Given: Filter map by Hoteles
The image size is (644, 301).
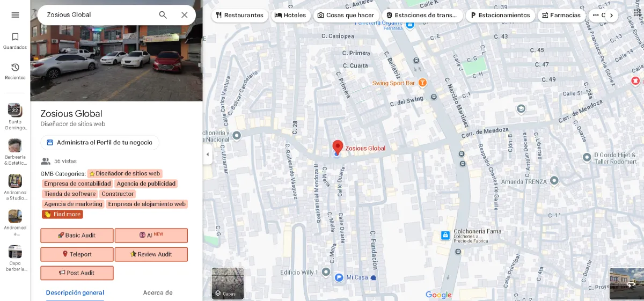Looking at the screenshot, I should pyautogui.click(x=290, y=15).
